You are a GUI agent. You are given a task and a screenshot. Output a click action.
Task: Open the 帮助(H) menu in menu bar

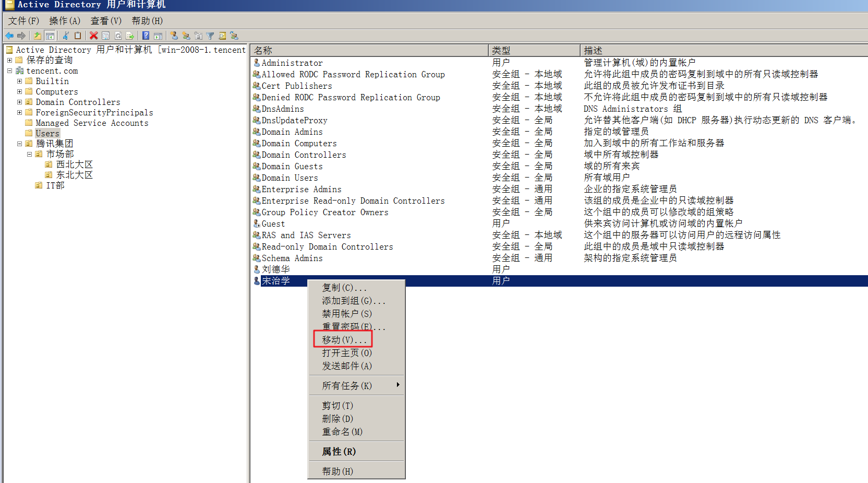[147, 21]
